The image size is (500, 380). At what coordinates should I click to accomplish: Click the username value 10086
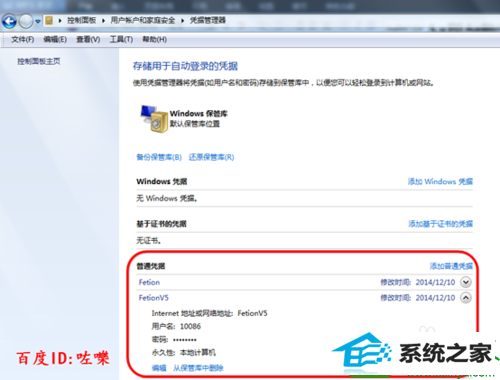pyautogui.click(x=190, y=326)
